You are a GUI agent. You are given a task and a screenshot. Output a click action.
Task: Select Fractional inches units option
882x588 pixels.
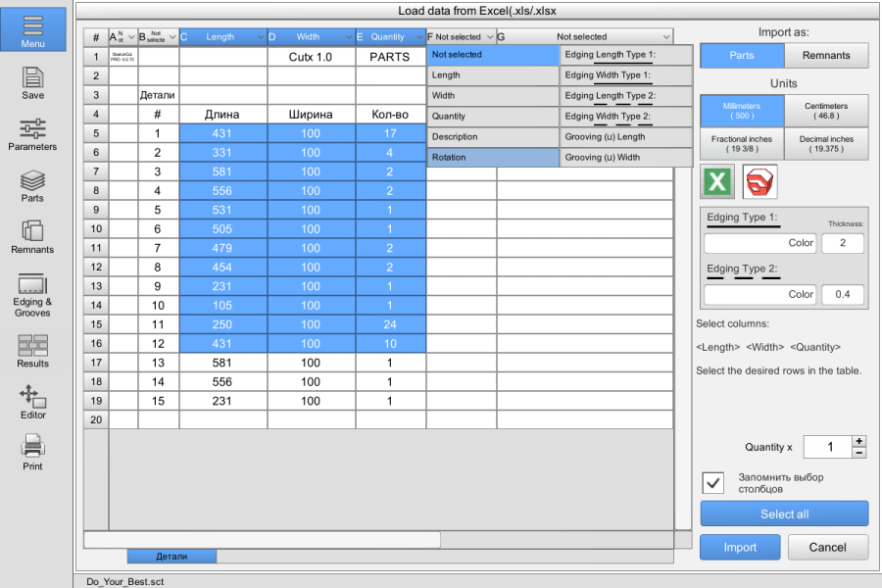pyautogui.click(x=742, y=144)
